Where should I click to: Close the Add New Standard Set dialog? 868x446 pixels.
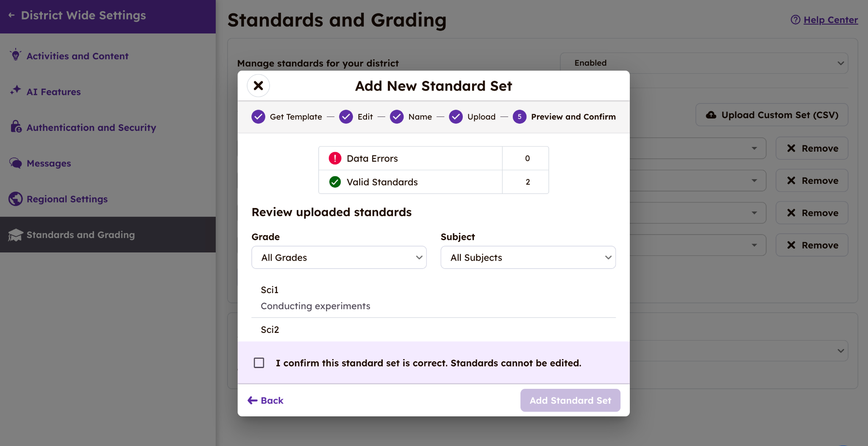[258, 86]
